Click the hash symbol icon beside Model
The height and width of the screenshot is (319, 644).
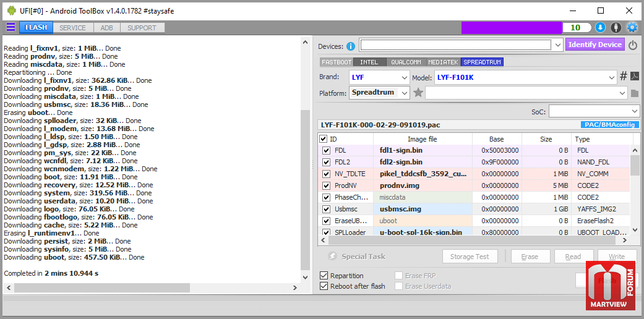[623, 77]
